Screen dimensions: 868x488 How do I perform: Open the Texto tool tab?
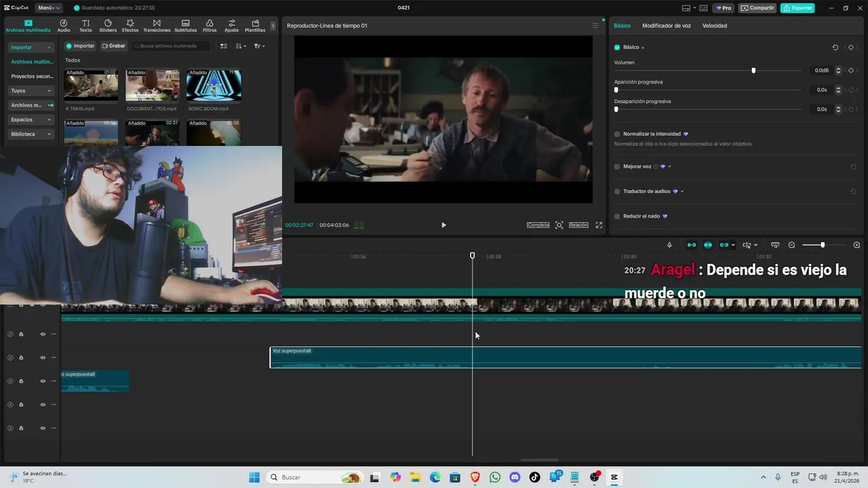tap(85, 26)
